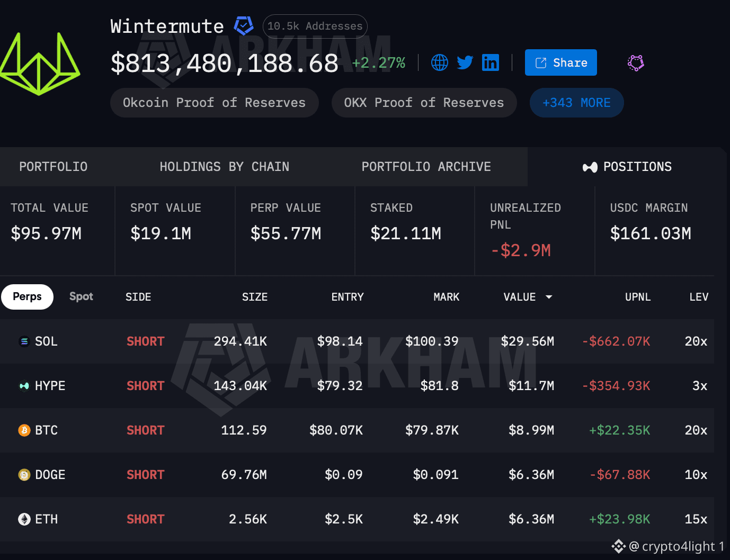Open the LinkedIn profile icon
Viewport: 730px width, 560px height.
tap(491, 62)
